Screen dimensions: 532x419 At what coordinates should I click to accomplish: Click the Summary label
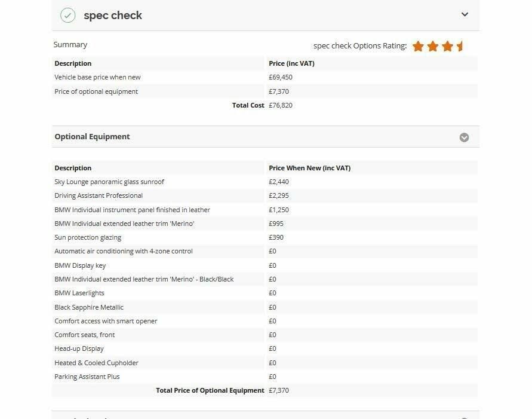pyautogui.click(x=70, y=44)
